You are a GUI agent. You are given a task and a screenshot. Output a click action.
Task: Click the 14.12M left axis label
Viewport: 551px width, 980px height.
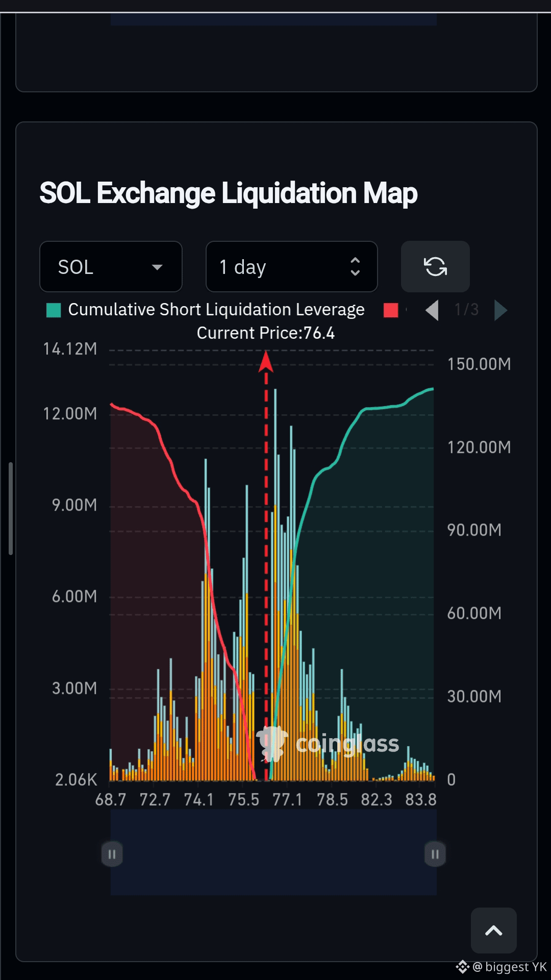pos(70,349)
